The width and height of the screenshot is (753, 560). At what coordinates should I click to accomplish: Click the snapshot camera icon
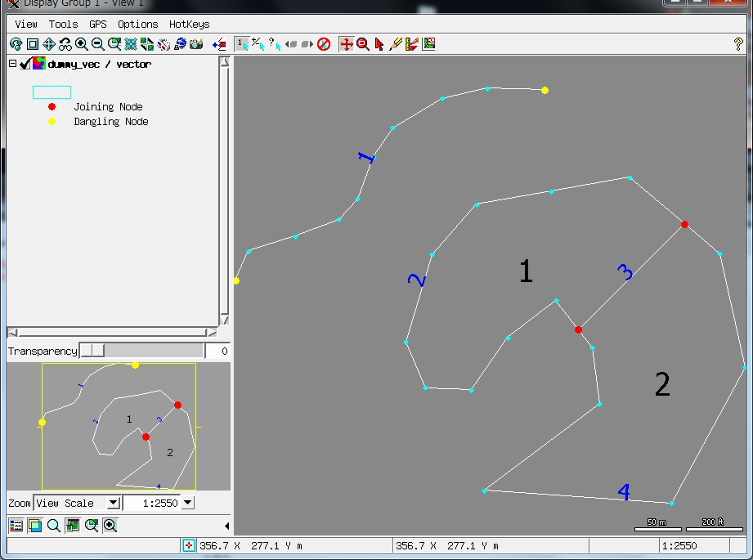pyautogui.click(x=196, y=44)
